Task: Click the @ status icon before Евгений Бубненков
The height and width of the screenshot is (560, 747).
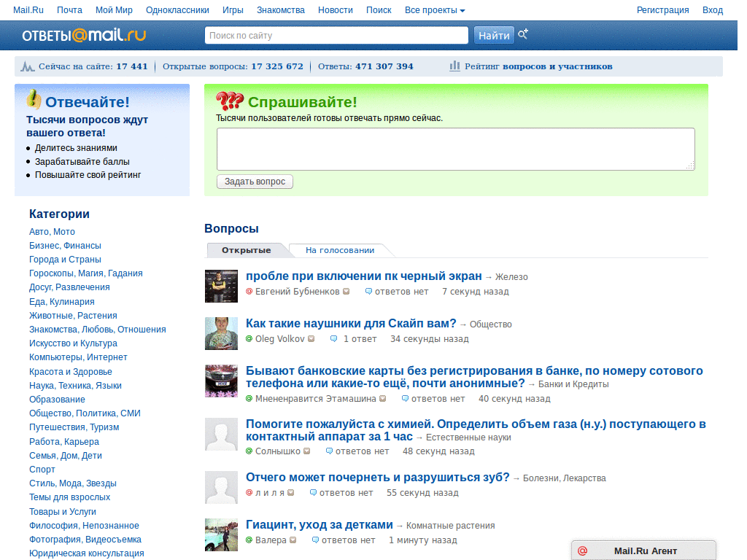Action: pyautogui.click(x=249, y=292)
